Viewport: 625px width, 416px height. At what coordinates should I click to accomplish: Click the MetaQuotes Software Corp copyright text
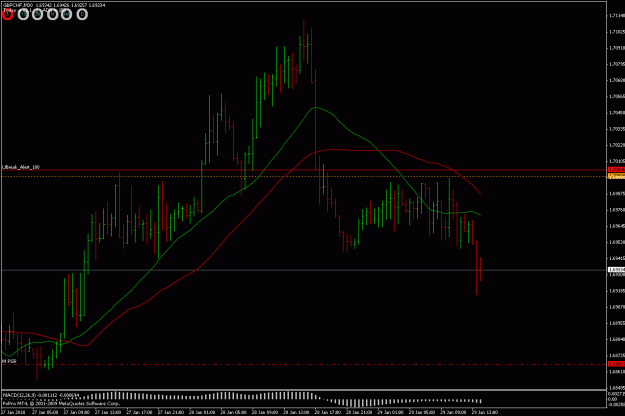pyautogui.click(x=61, y=403)
